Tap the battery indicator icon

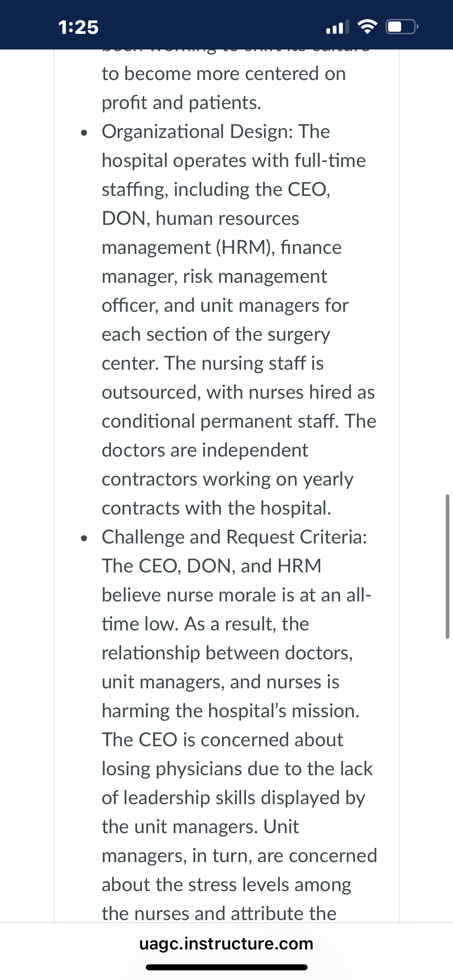point(402,27)
